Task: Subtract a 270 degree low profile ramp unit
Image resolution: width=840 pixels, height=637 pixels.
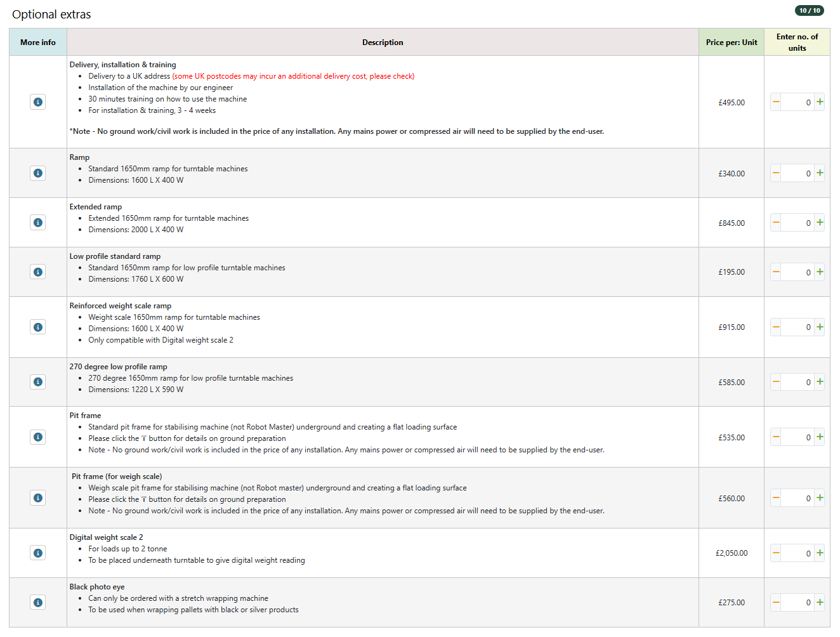Action: (776, 382)
